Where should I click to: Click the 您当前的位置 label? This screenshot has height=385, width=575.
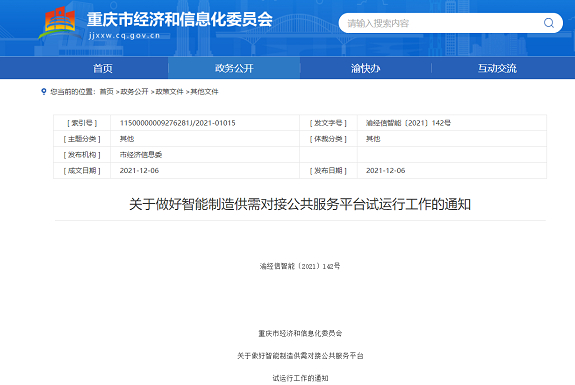[73, 92]
